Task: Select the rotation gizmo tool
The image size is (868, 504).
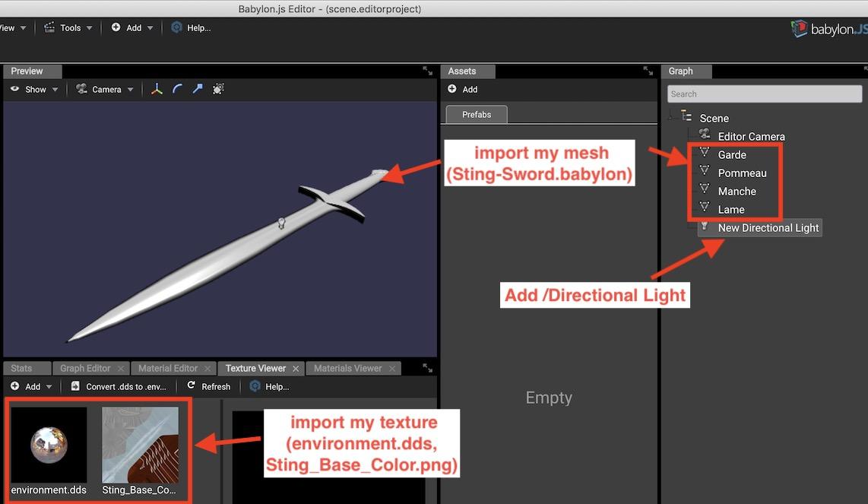Action: pos(177,89)
